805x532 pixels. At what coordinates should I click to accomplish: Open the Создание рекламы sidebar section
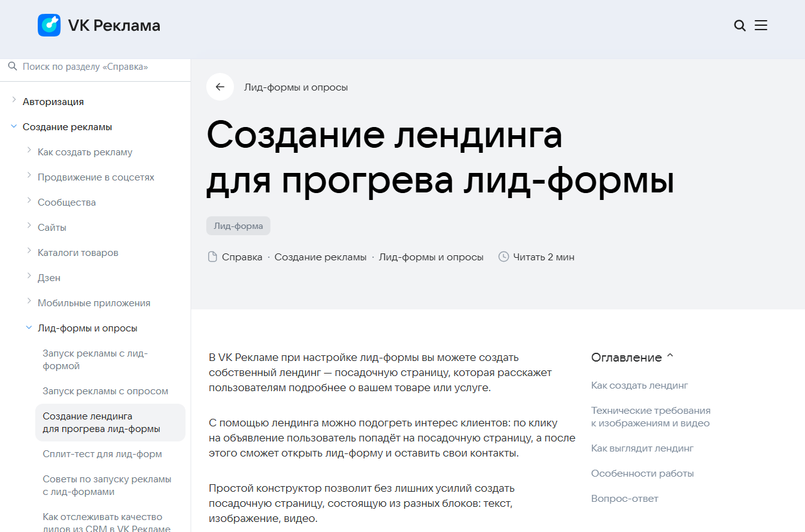click(67, 127)
